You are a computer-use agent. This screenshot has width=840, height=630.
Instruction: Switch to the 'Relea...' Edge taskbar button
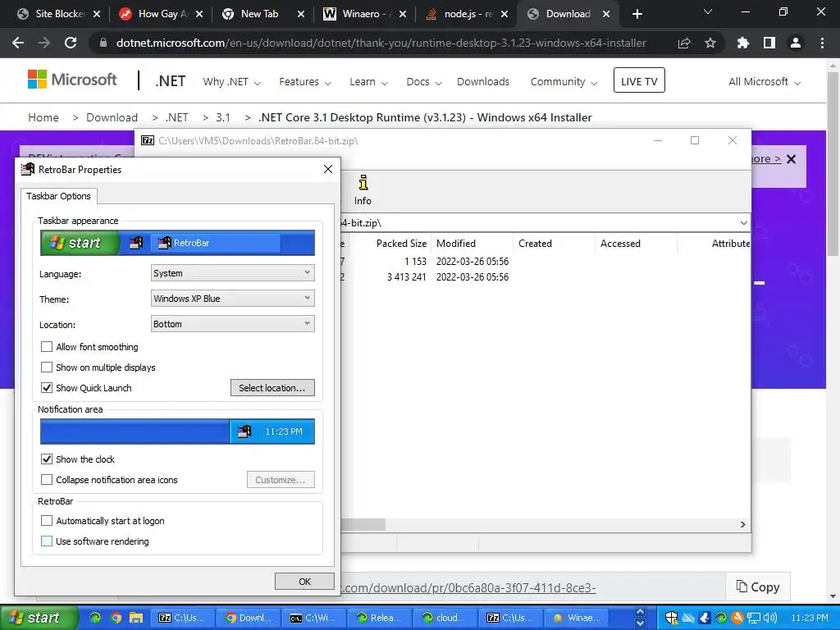click(381, 618)
